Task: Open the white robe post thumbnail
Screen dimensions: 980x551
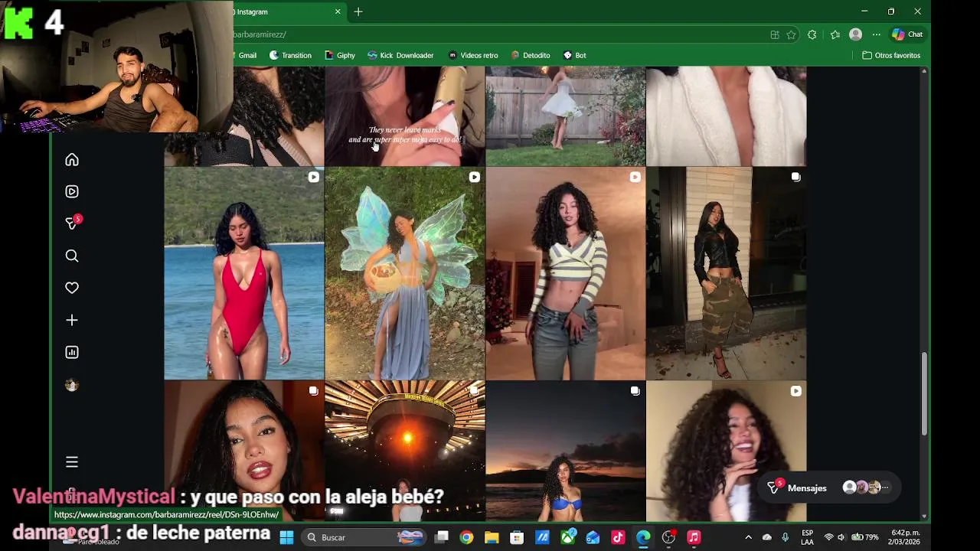Action: 726,116
